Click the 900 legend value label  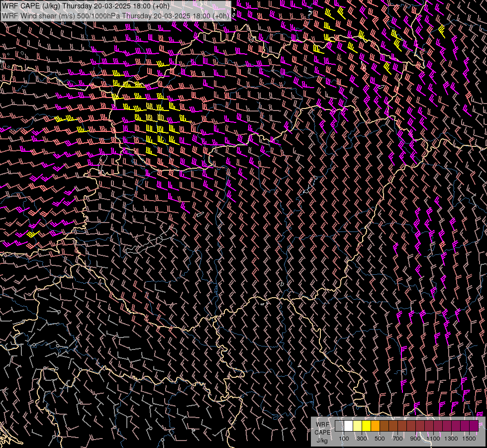(415, 439)
